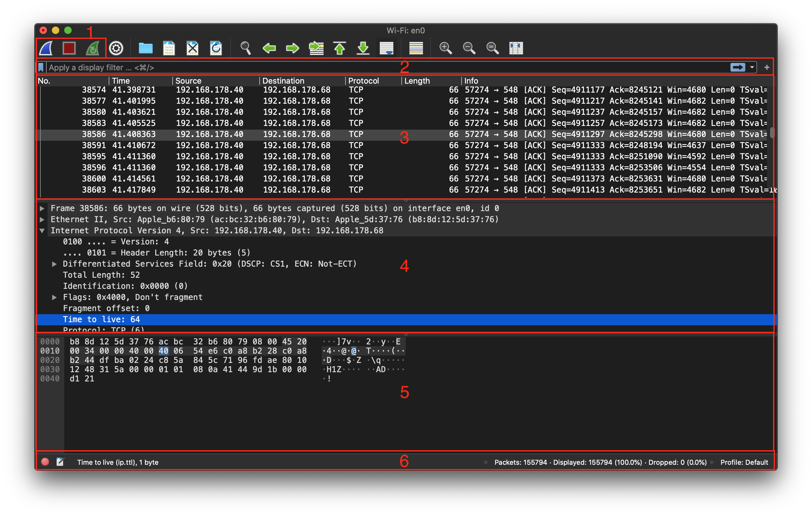
Task: Click the resize columns icon
Action: 516,48
